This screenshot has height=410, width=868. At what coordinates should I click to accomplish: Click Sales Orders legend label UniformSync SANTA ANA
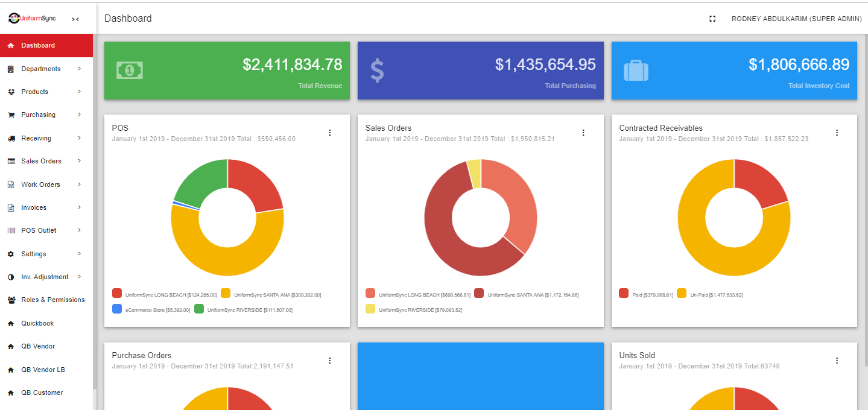(x=533, y=295)
